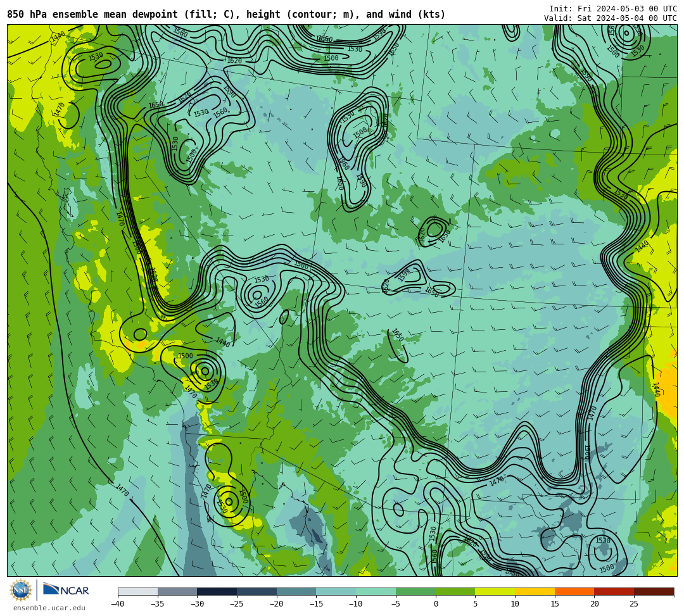Viewport: 684px width, 616px height.
Task: Click the -30 colorbar tick label
Action: point(197,604)
